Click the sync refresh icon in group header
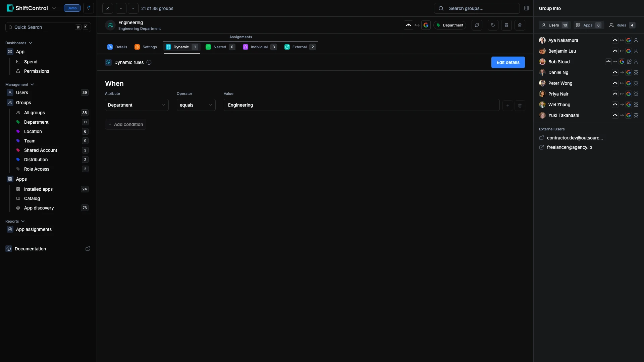The height and width of the screenshot is (362, 644). click(x=477, y=25)
